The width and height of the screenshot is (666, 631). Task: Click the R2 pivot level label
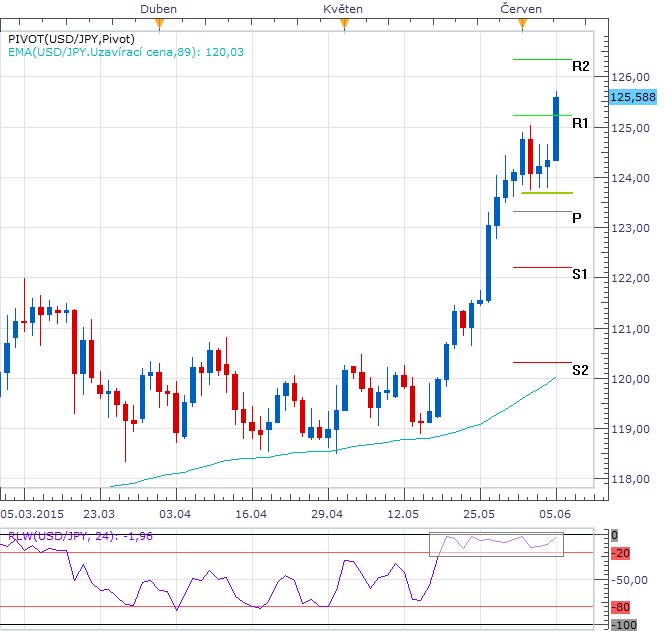581,66
